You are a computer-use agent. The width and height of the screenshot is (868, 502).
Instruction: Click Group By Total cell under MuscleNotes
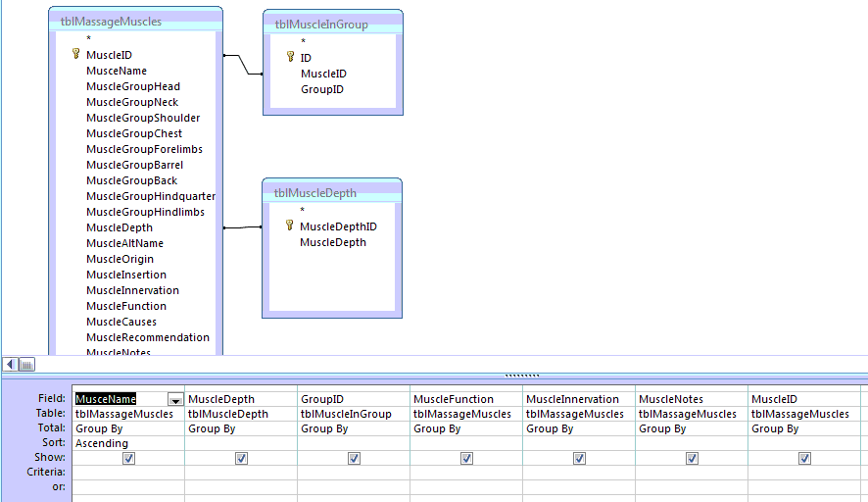(692, 428)
